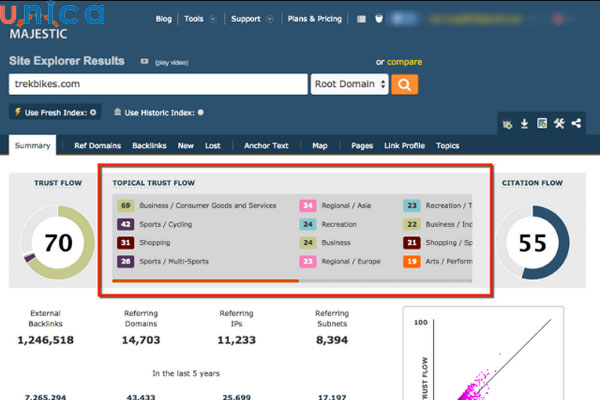Screen dimensions: 600x400
Task: Click the bucket icon in the top navigation
Action: 379,18
